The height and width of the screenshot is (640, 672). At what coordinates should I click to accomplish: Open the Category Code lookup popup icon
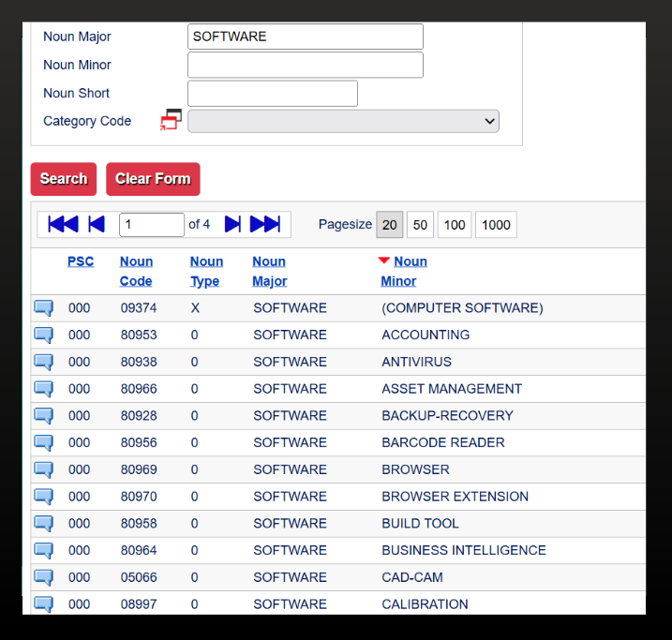click(171, 120)
